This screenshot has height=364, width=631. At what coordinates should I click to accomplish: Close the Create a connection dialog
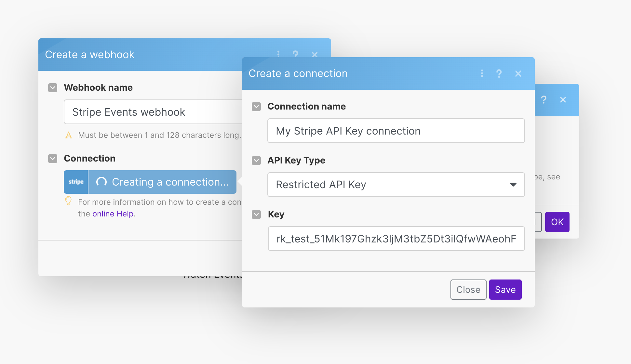[518, 74]
